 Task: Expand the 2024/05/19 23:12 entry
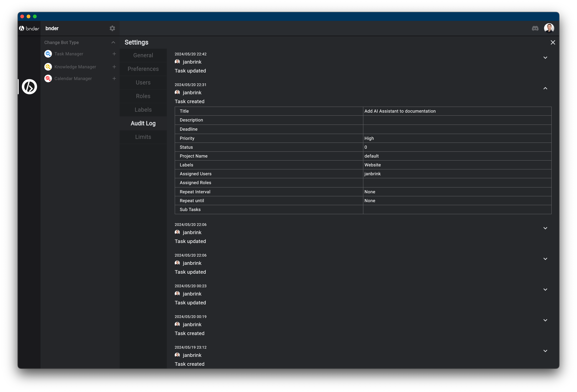(545, 351)
